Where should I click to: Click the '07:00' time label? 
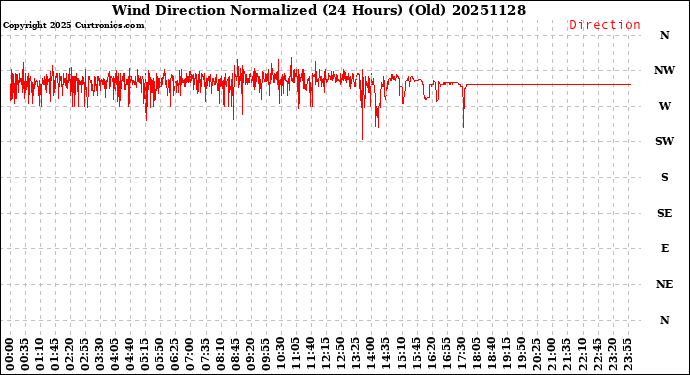pos(190,355)
